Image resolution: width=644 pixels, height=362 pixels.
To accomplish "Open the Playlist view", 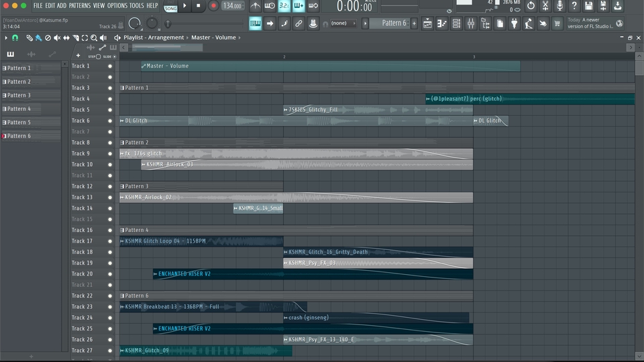I will pos(427,23).
